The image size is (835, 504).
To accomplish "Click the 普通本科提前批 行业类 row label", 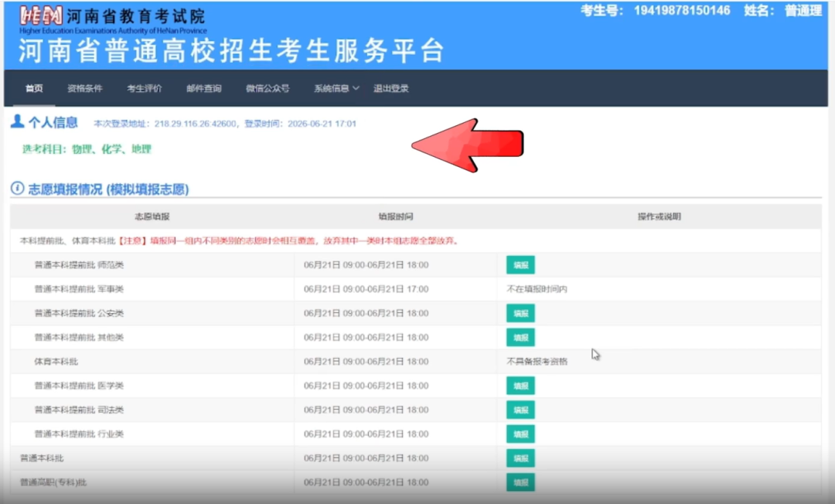I will [x=79, y=434].
